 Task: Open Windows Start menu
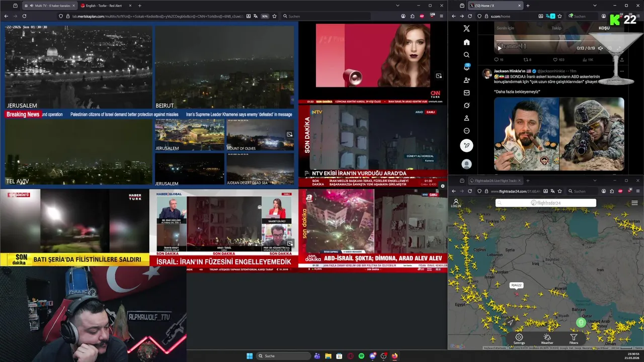coord(250,356)
